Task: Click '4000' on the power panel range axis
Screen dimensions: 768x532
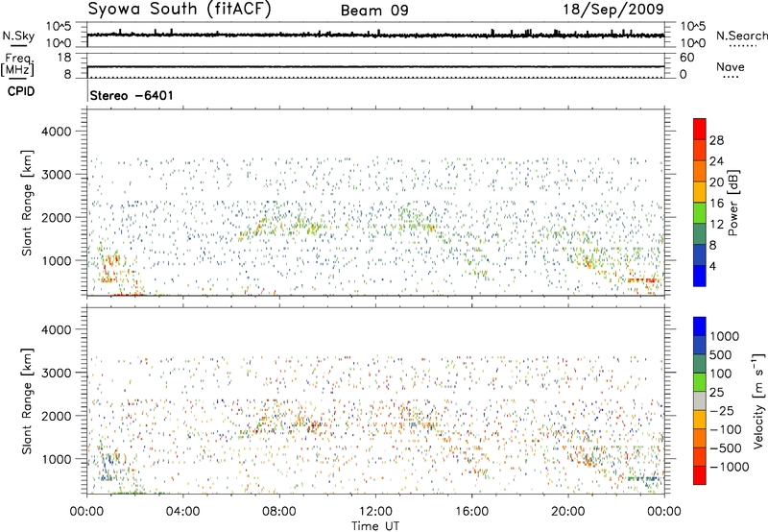Action: (56, 132)
